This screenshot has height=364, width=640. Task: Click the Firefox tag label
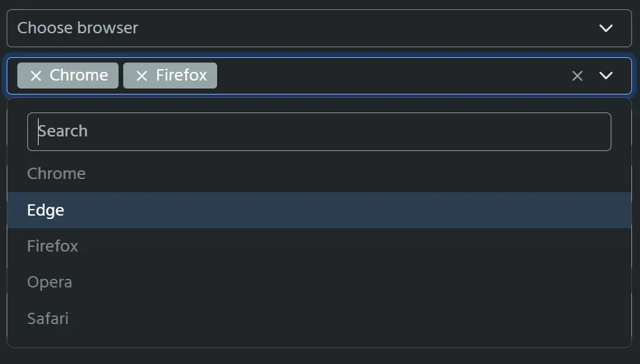[x=182, y=75]
